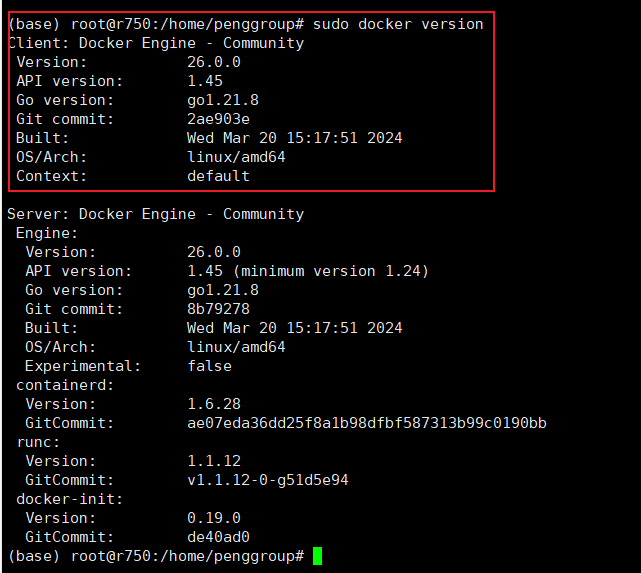Click the Server Docker Engine header line
Screen dimensions: 641x573
click(156, 214)
